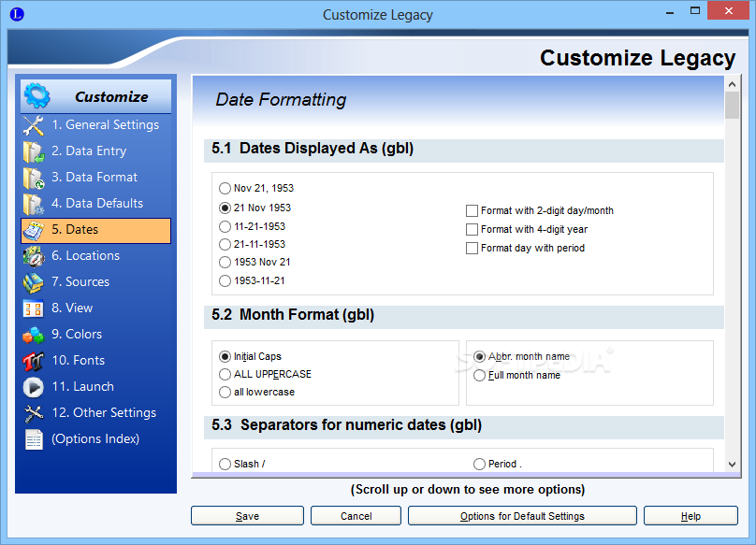
Task: Click the Legacy app icon in title bar
Action: pos(17,14)
